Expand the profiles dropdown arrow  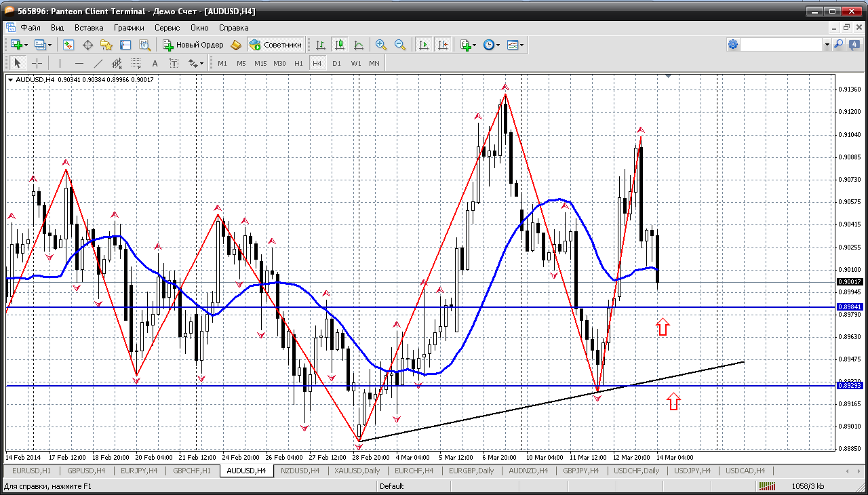point(50,45)
